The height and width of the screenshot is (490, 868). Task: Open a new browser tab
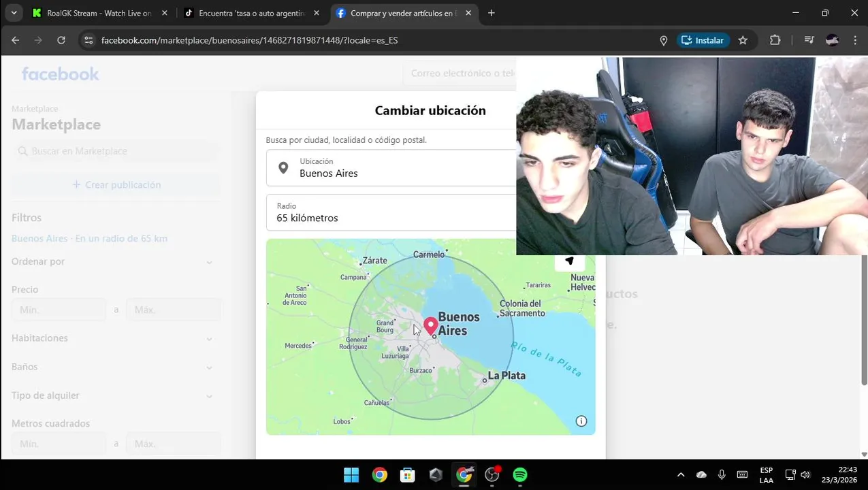pyautogui.click(x=492, y=13)
